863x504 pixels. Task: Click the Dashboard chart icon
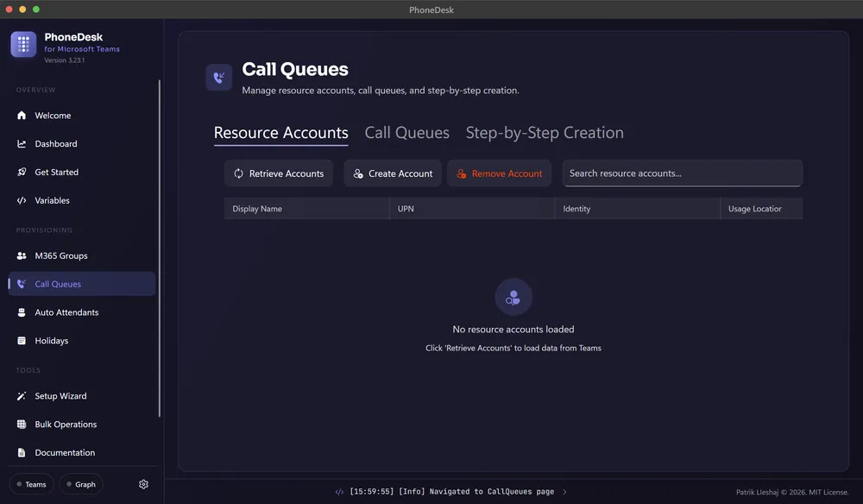(22, 143)
